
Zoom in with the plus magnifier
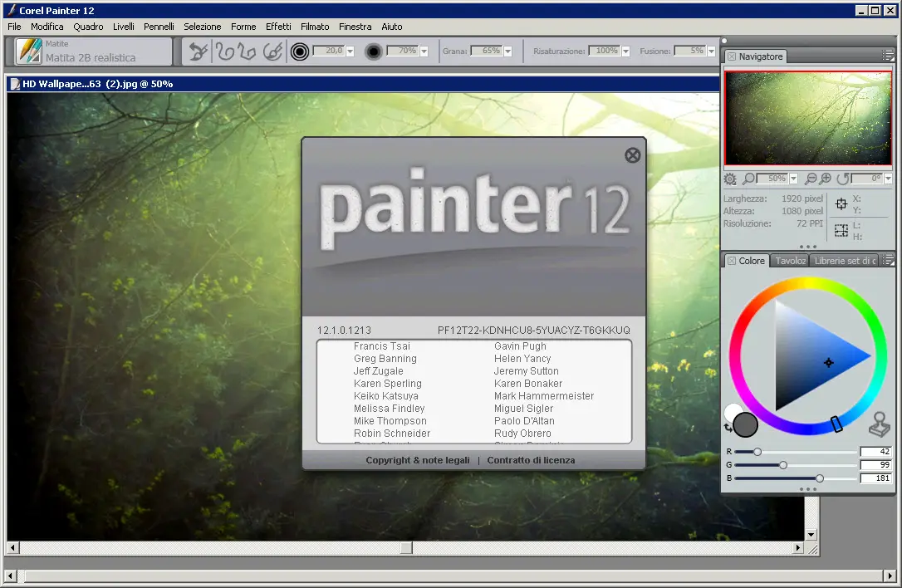tap(826, 179)
